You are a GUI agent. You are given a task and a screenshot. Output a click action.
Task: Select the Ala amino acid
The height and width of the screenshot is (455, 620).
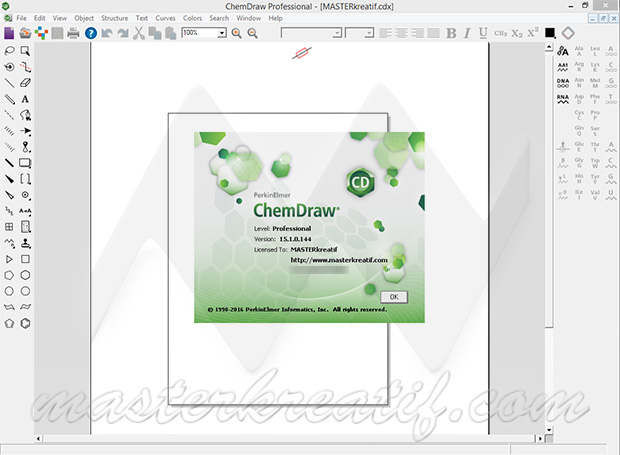[x=579, y=51]
